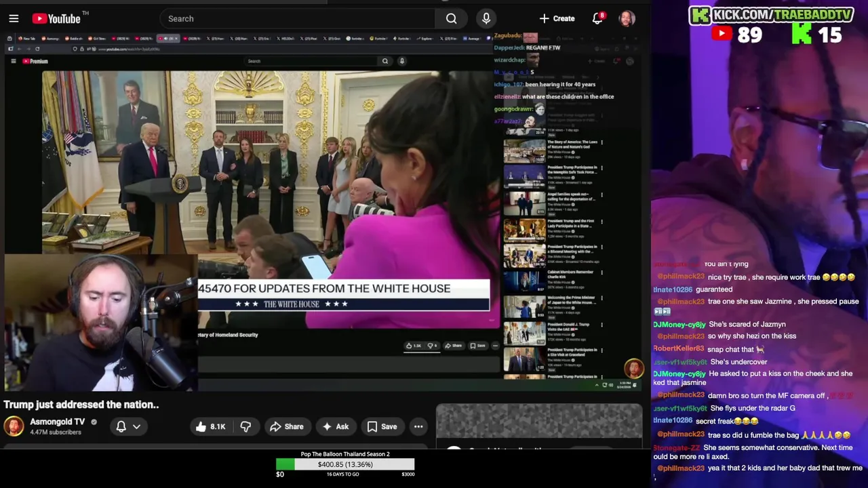The image size is (868, 488).
Task: Click inner video's Save button
Action: [478, 346]
